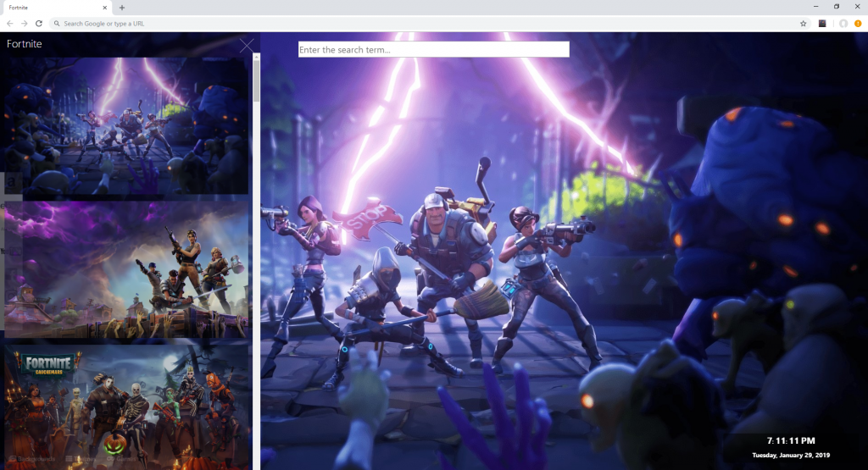Open the Fortnite extension icon in toolbar
This screenshot has height=470, width=868.
pos(822,23)
